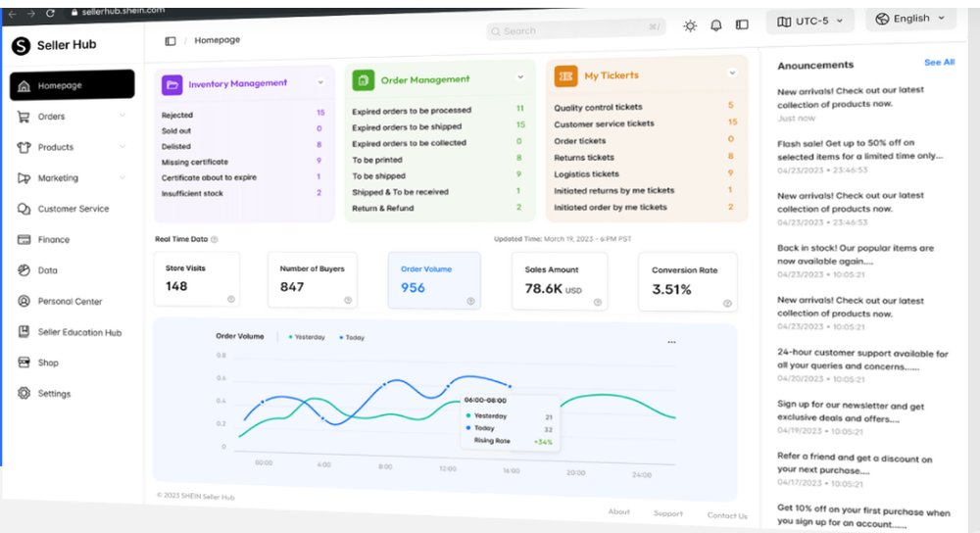Click the Data chart icon
Image resolution: width=980 pixels, height=533 pixels.
[24, 270]
